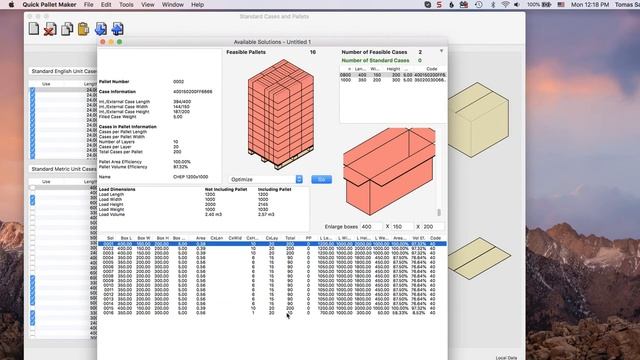Click the stacked pallet 3D preview
Screen dimensions: 640x360
point(281,115)
